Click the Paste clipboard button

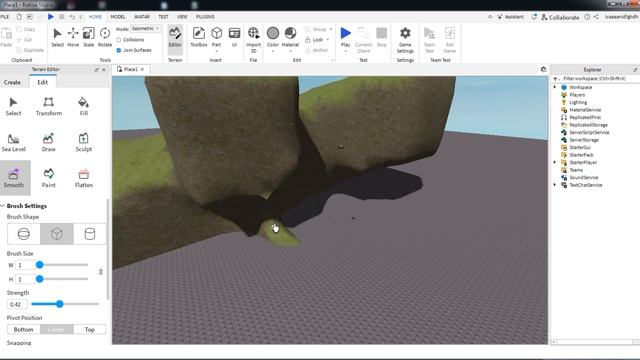click(6, 37)
